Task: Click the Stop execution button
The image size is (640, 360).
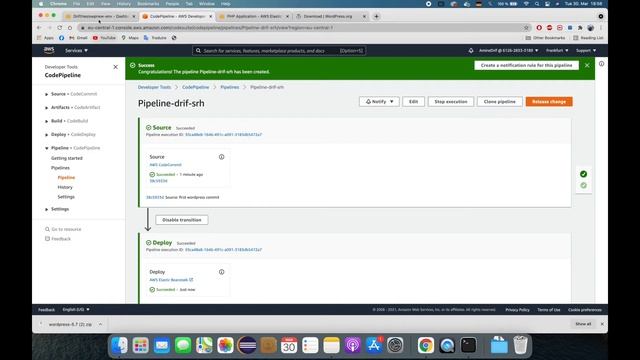Action: [451, 102]
